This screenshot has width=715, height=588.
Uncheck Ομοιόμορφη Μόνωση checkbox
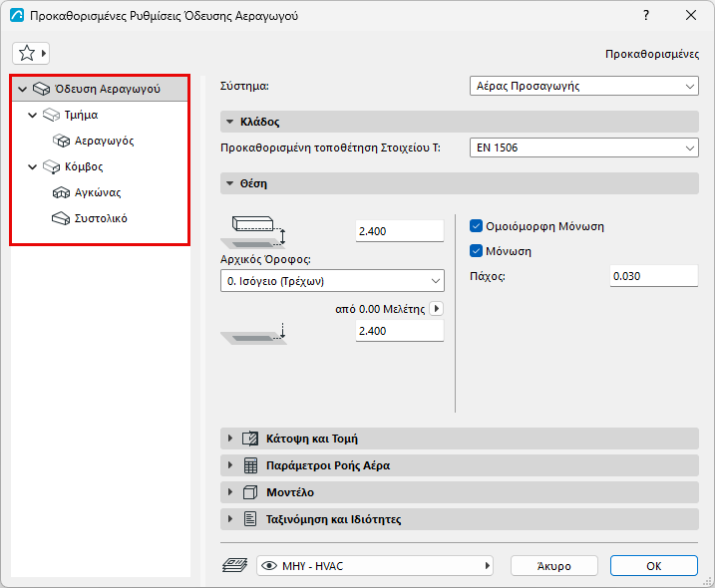(476, 226)
